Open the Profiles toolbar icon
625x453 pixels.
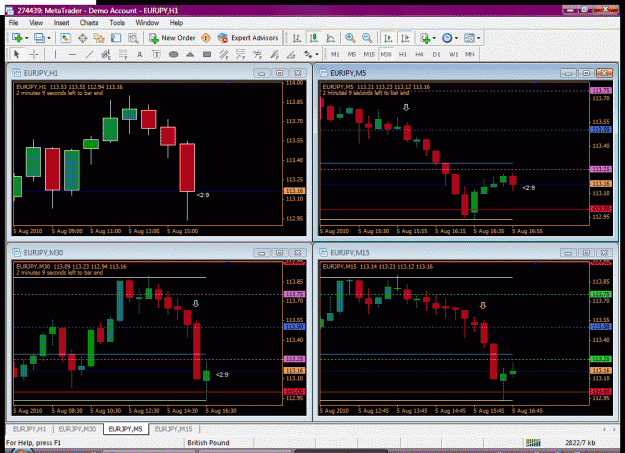coord(39,38)
